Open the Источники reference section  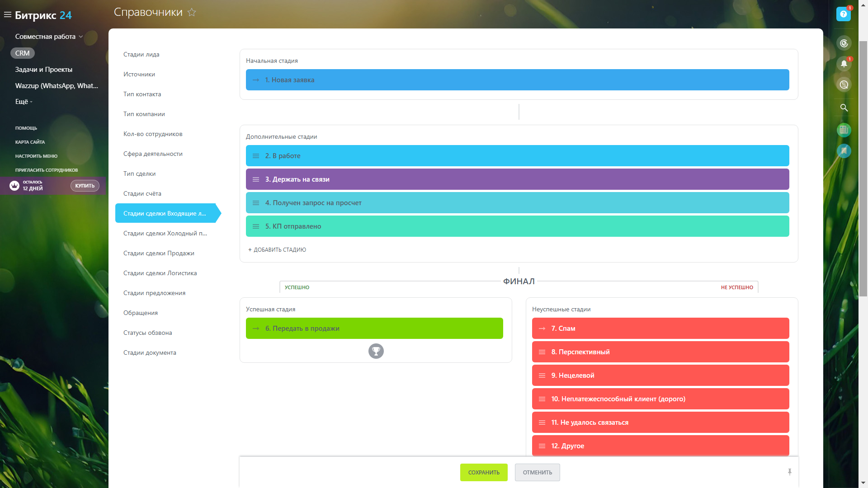coord(139,74)
